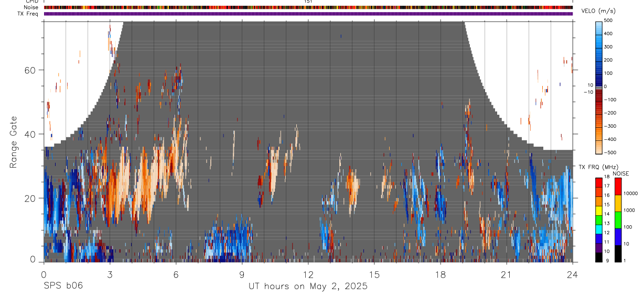Click the x-axis tick label 3
Screen dimensions: 644x297
[x=110, y=274]
